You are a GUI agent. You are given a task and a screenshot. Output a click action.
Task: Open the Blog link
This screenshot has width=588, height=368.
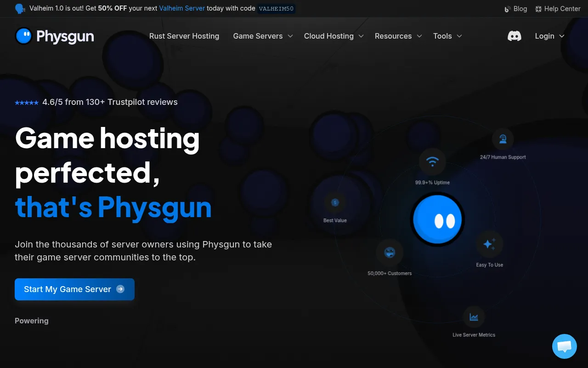click(516, 9)
